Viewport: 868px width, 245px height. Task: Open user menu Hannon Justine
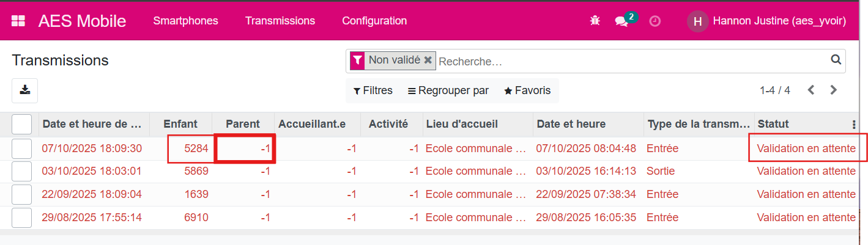(x=767, y=21)
